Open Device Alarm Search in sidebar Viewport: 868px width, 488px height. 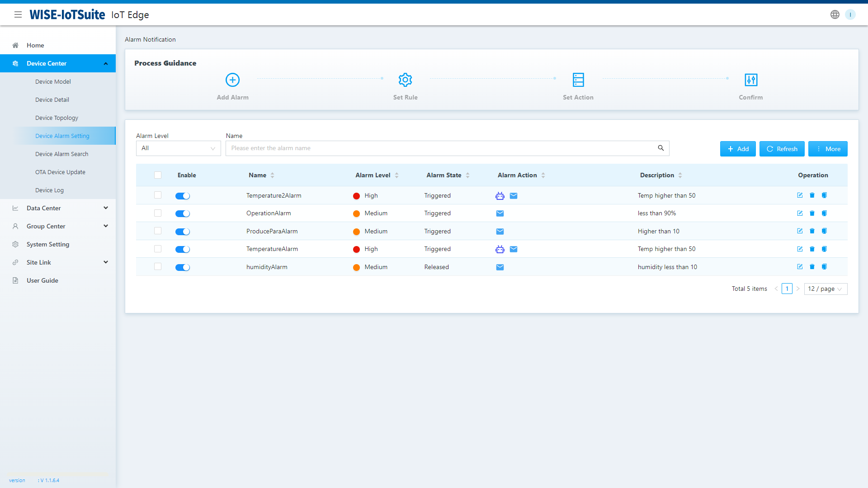pyautogui.click(x=61, y=154)
